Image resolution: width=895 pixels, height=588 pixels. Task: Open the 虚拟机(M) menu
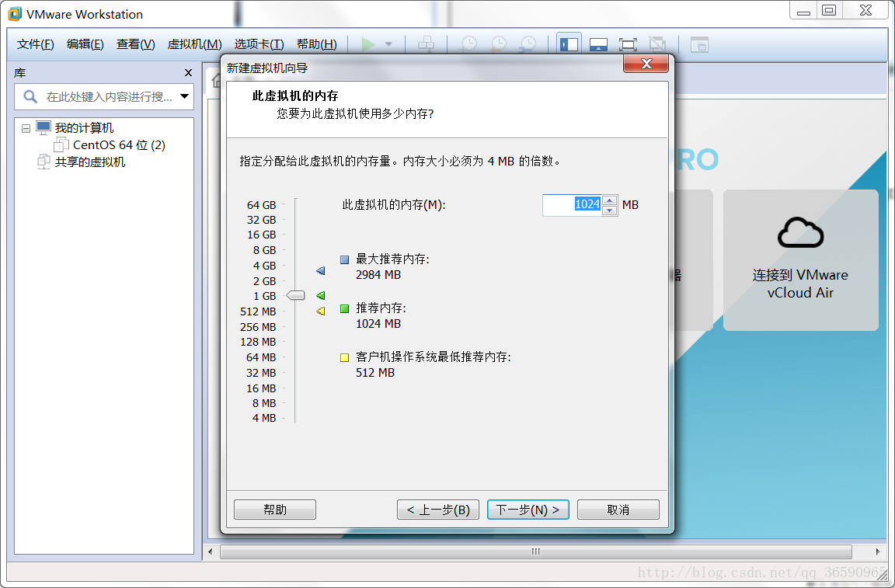(195, 44)
